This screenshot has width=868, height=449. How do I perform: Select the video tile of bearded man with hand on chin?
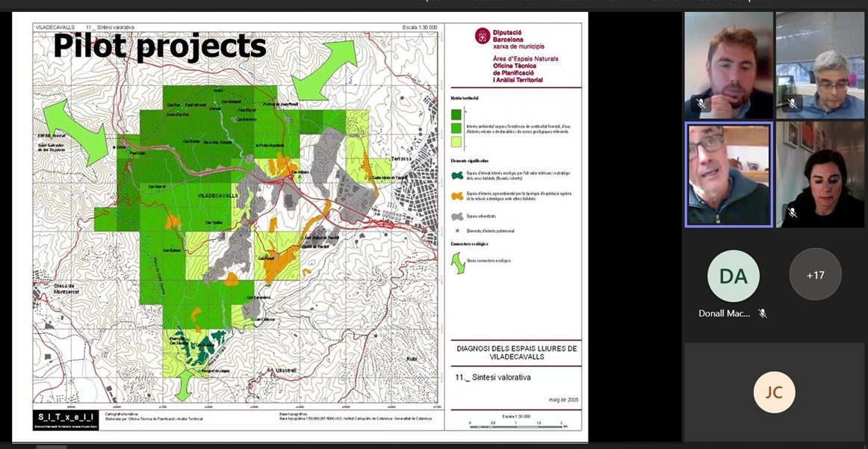tap(728, 65)
